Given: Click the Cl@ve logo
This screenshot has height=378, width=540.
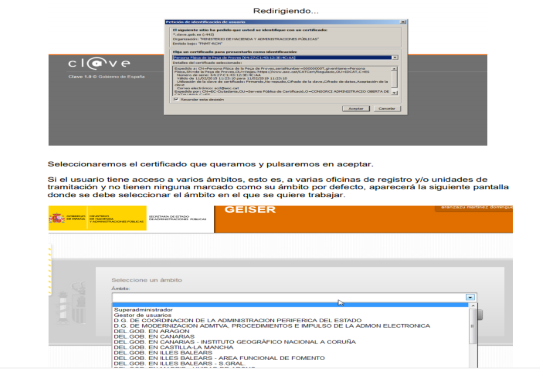Looking at the screenshot, I should point(99,63).
